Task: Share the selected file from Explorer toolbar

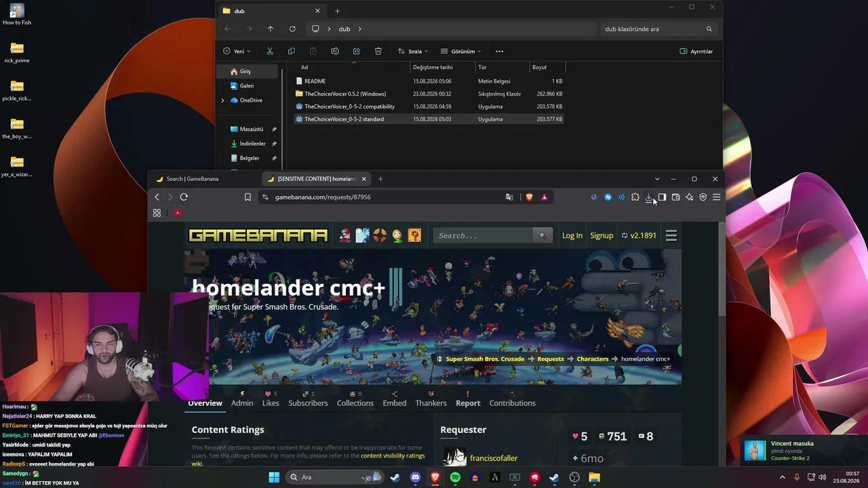Action: [x=357, y=52]
